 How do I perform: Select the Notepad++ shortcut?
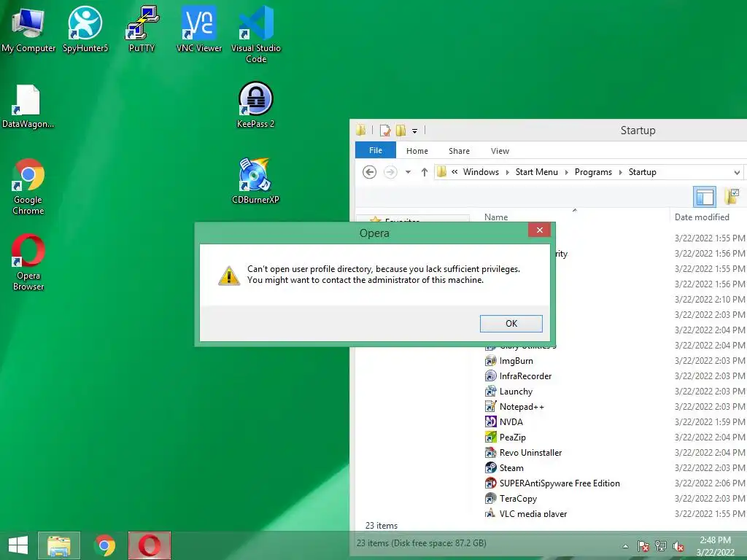pos(514,407)
